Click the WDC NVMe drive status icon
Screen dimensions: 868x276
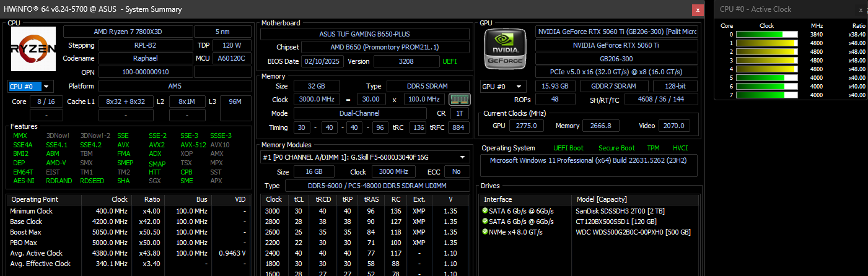(x=485, y=232)
